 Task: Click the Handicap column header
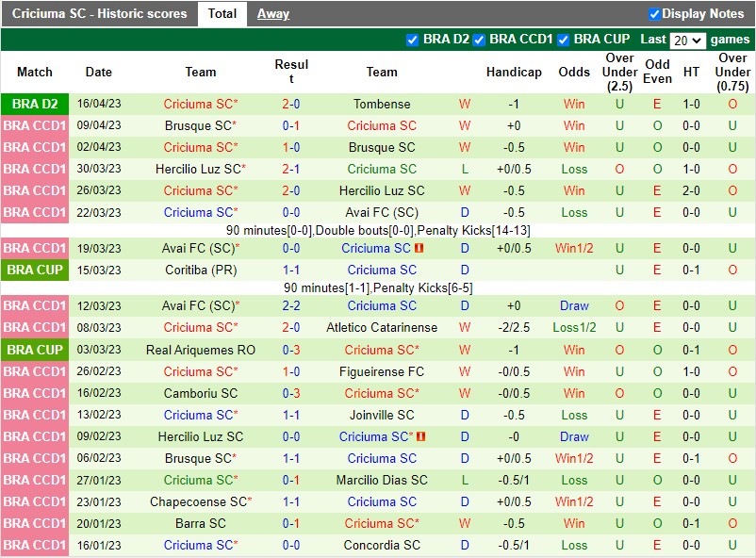coord(514,72)
